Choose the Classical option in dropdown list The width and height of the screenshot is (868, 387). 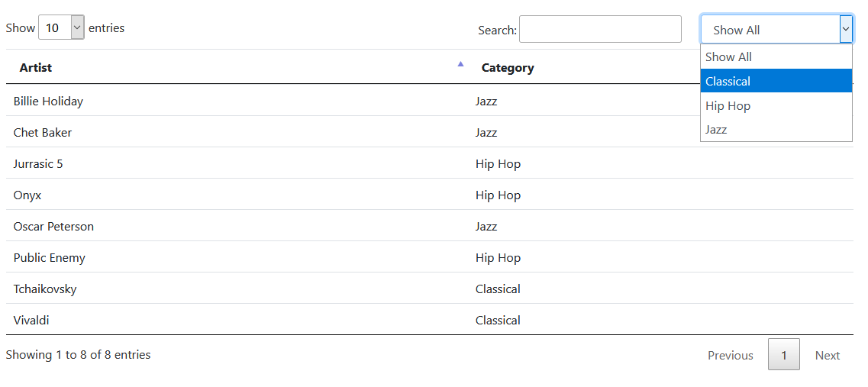(x=776, y=82)
